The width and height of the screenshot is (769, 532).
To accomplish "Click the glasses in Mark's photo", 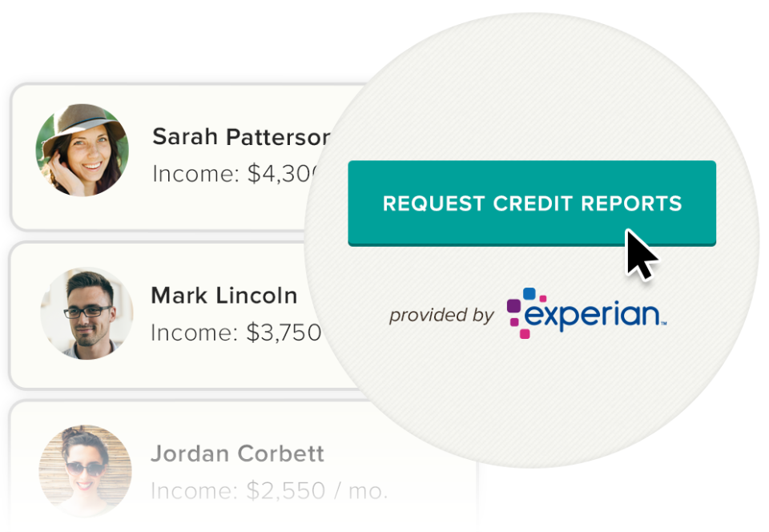I will click(x=87, y=311).
